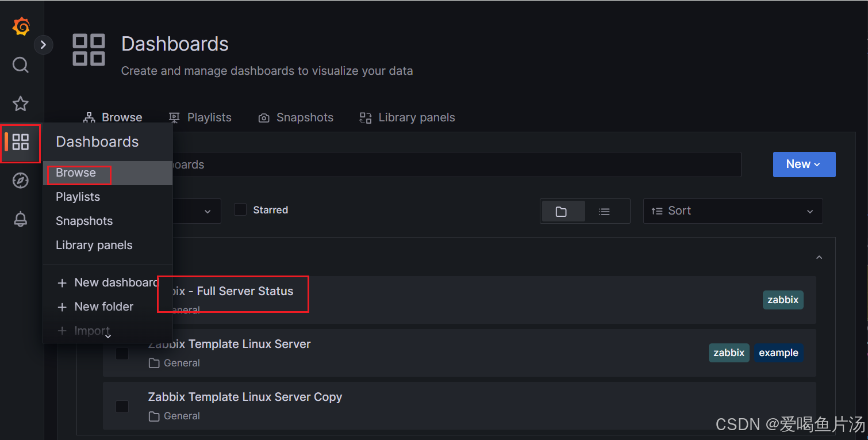Screen dimensions: 868x440
Task: Open Starred dashboards star icon
Action: point(21,104)
